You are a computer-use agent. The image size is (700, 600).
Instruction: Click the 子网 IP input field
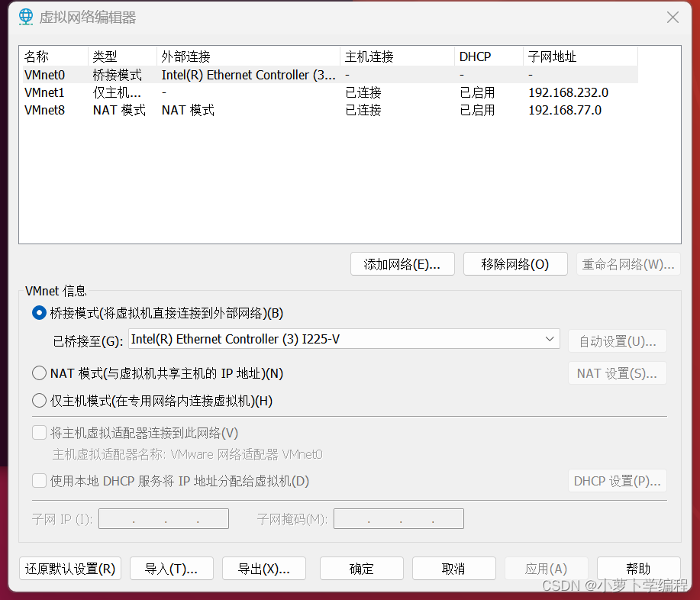pyautogui.click(x=163, y=518)
